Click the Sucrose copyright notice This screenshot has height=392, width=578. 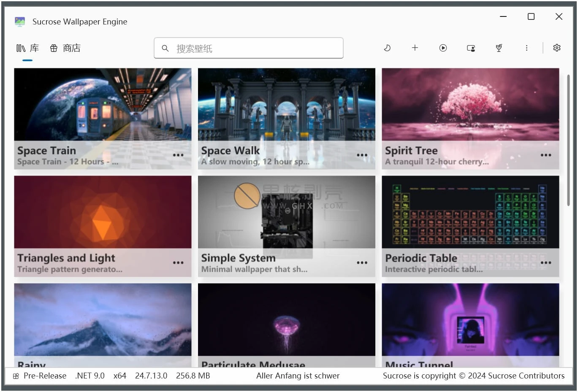click(x=474, y=376)
